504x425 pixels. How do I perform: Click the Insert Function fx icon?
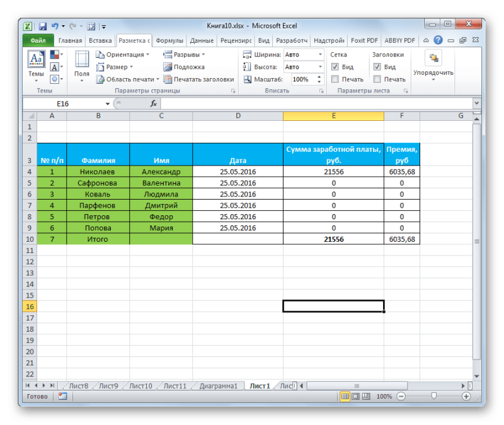[153, 103]
